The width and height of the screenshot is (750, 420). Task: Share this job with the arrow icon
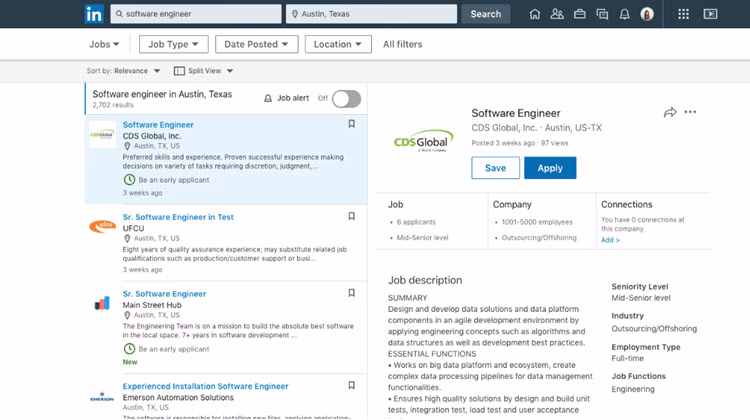pos(670,112)
